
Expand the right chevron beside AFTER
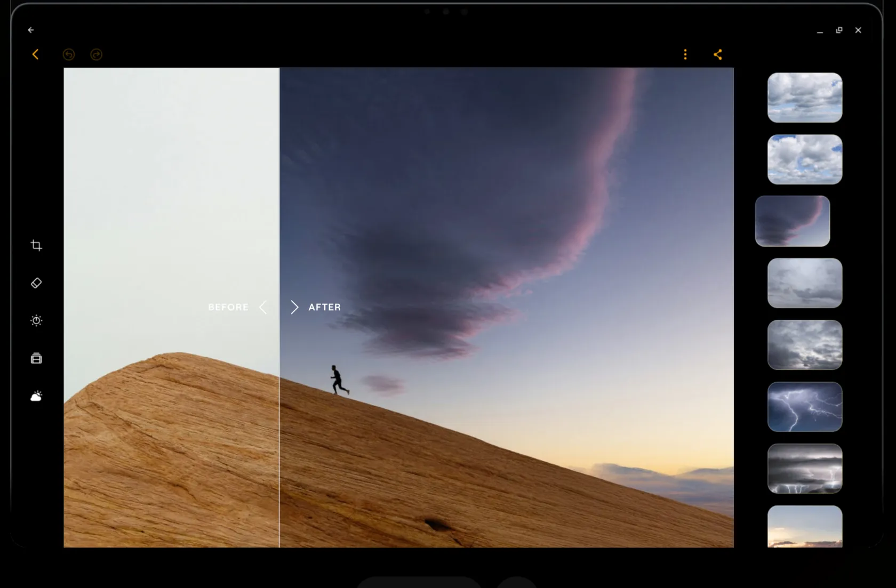[x=294, y=307]
